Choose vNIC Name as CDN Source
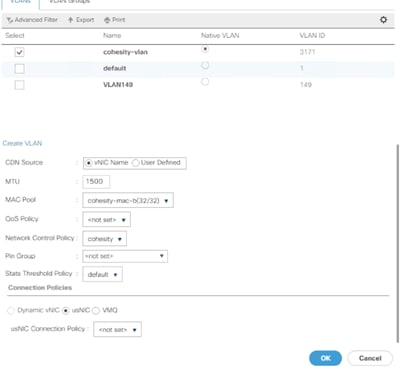406x367 pixels. pos(89,163)
